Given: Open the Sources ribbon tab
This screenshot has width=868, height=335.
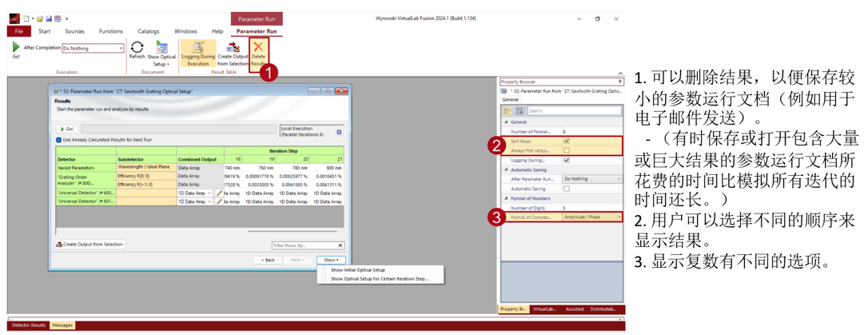Looking at the screenshot, I should [75, 31].
